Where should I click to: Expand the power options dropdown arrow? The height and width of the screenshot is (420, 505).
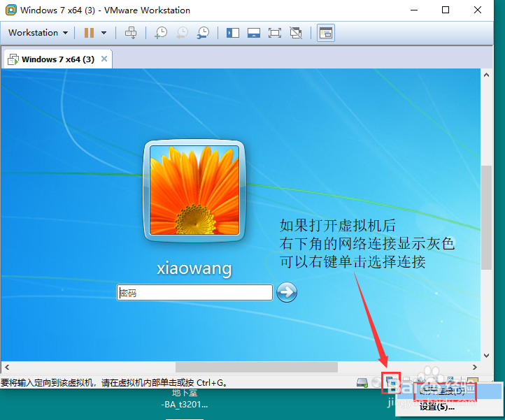point(104,33)
